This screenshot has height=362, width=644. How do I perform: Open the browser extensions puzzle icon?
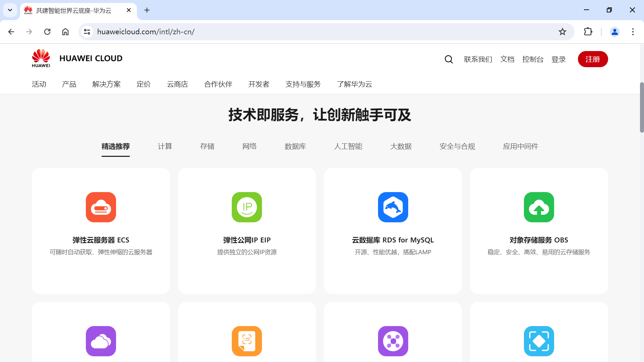588,32
